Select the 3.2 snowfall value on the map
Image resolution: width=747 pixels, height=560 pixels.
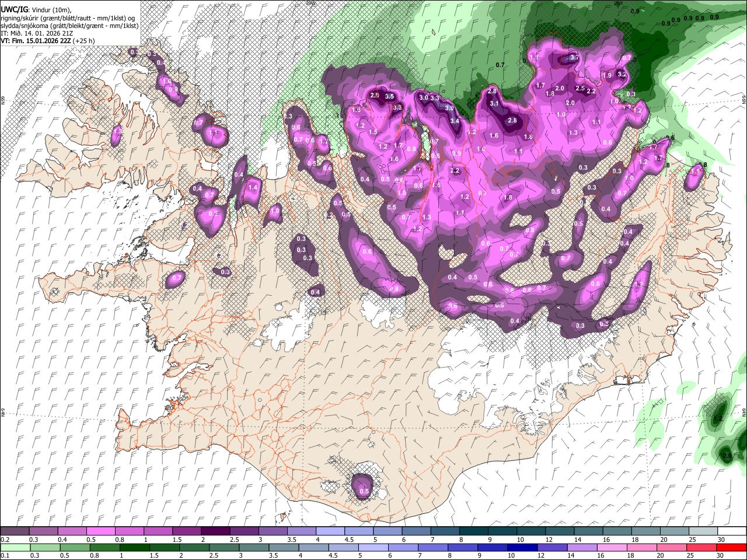(622, 74)
